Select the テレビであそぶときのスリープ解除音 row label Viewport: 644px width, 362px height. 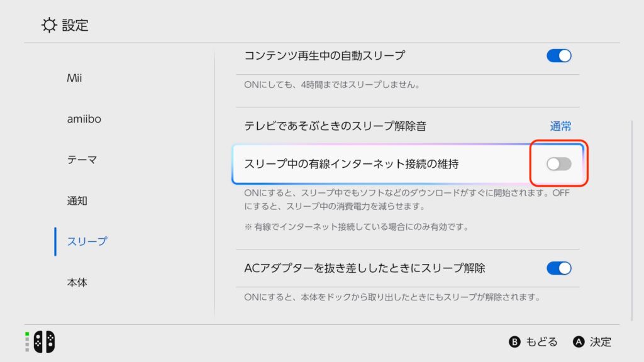pos(335,126)
